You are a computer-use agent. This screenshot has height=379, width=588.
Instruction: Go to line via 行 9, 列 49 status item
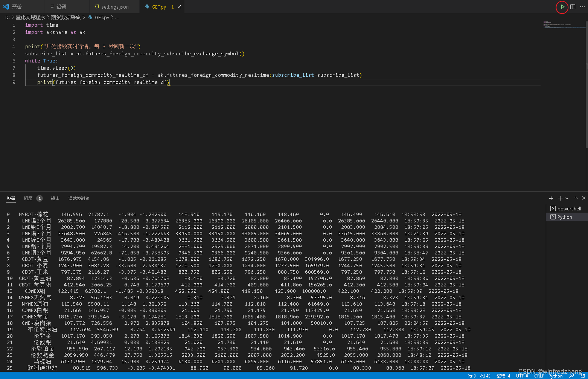click(479, 376)
